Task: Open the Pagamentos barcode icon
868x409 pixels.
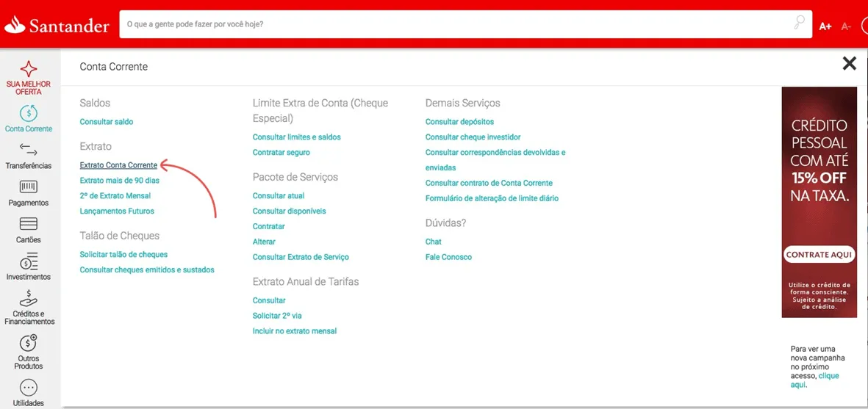Action: [29, 187]
